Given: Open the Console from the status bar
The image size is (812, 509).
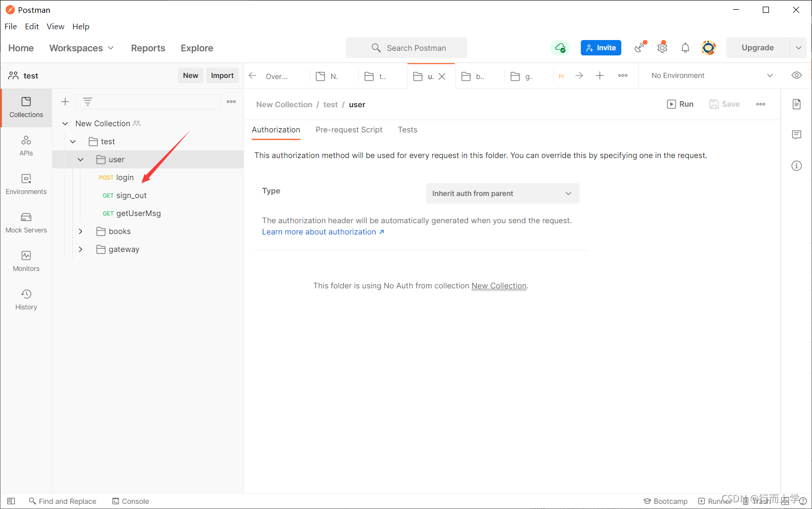Looking at the screenshot, I should [131, 501].
